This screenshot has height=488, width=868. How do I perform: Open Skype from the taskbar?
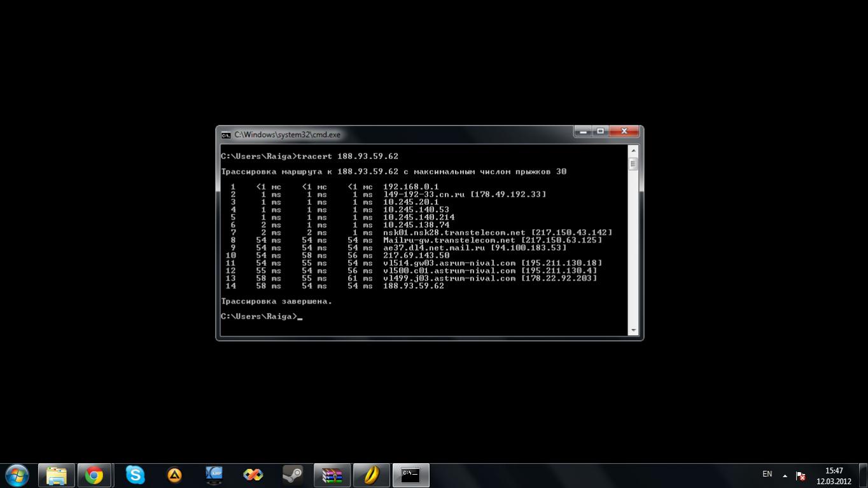134,475
